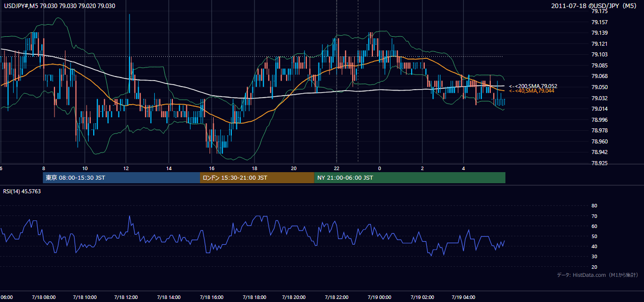
Task: Click RSI scale label 30
Action: [x=594, y=257]
